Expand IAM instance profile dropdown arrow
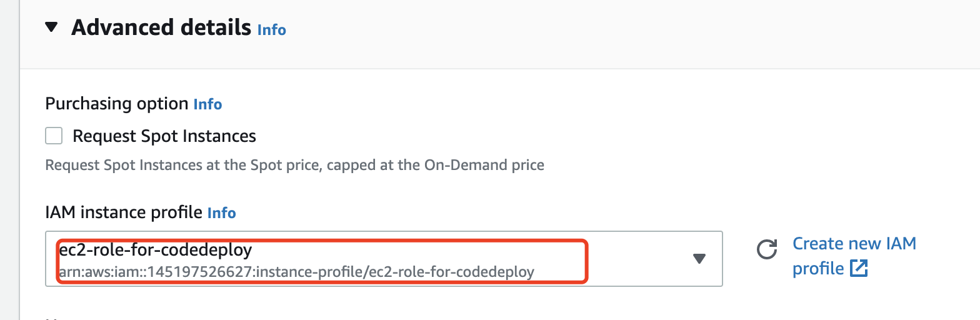This screenshot has height=320, width=980. click(699, 259)
